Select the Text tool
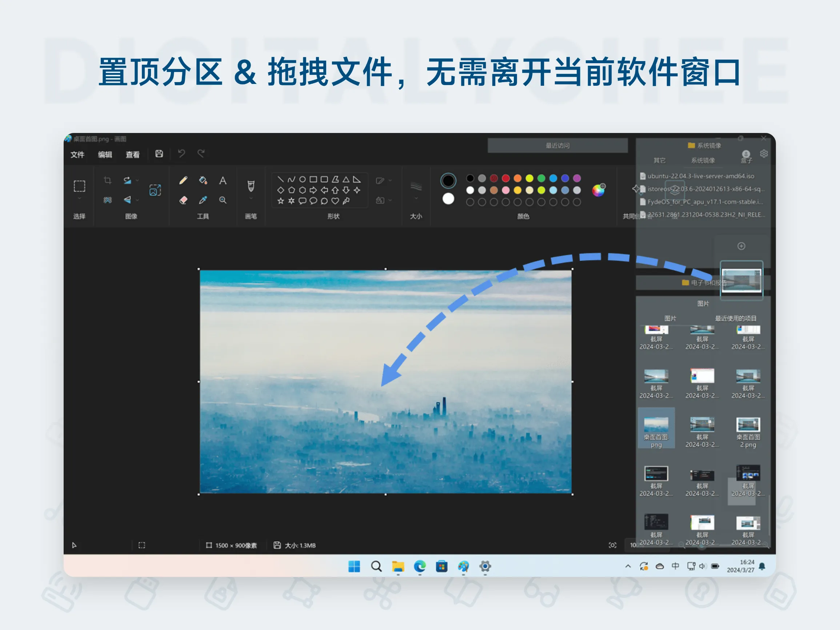This screenshot has width=840, height=630. coord(223,180)
